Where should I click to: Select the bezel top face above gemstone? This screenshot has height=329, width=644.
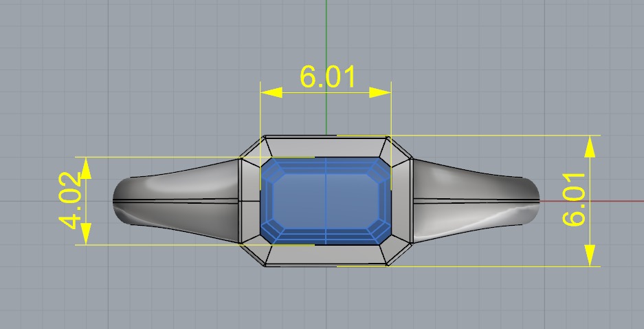(326, 147)
